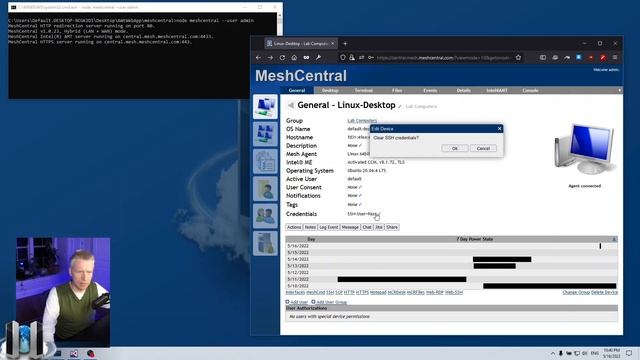Image resolution: width=640 pixels, height=360 pixels.
Task: Open browser hamburger menu
Action: (x=615, y=58)
